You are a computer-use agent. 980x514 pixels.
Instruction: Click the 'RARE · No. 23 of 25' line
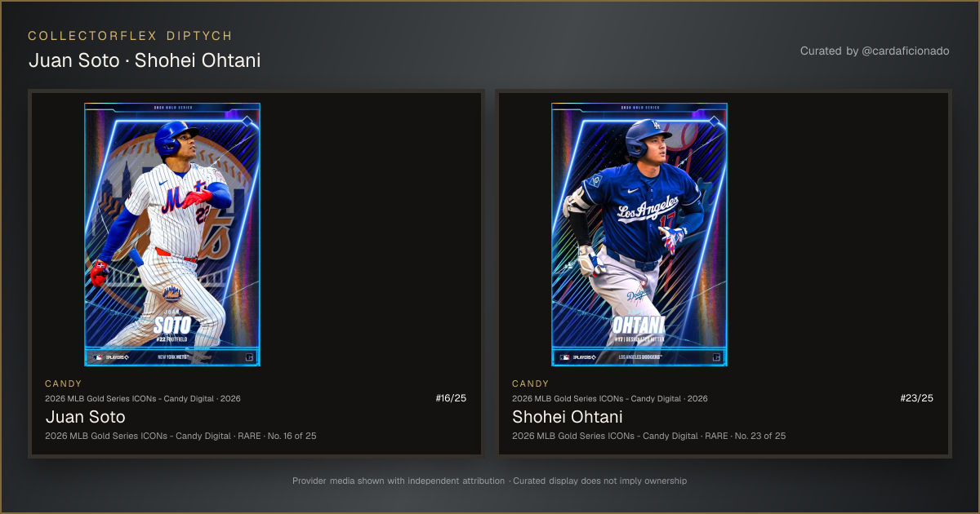[649, 436]
